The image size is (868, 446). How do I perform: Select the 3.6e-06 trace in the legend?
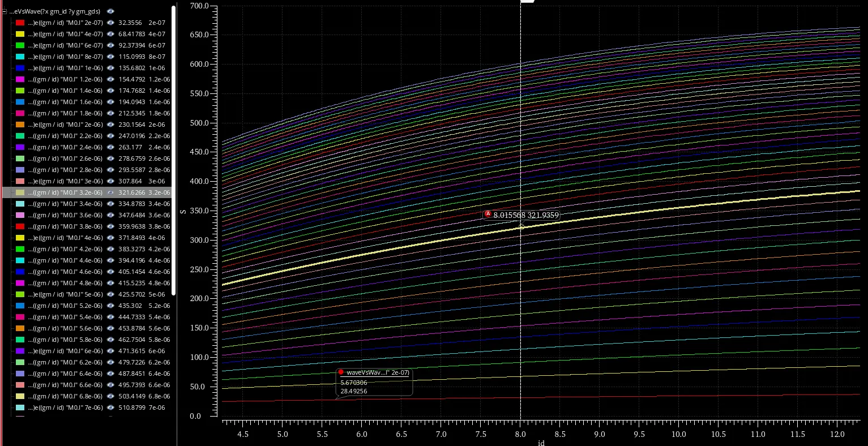[86, 215]
